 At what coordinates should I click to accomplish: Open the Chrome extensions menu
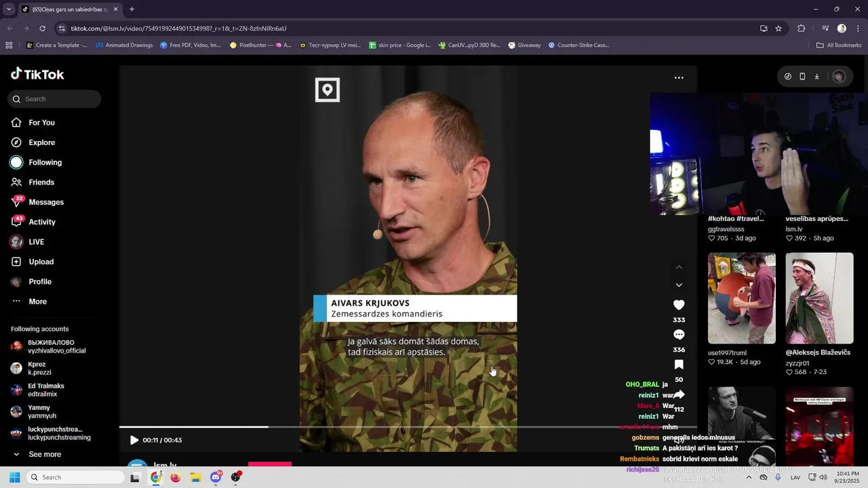tap(802, 28)
